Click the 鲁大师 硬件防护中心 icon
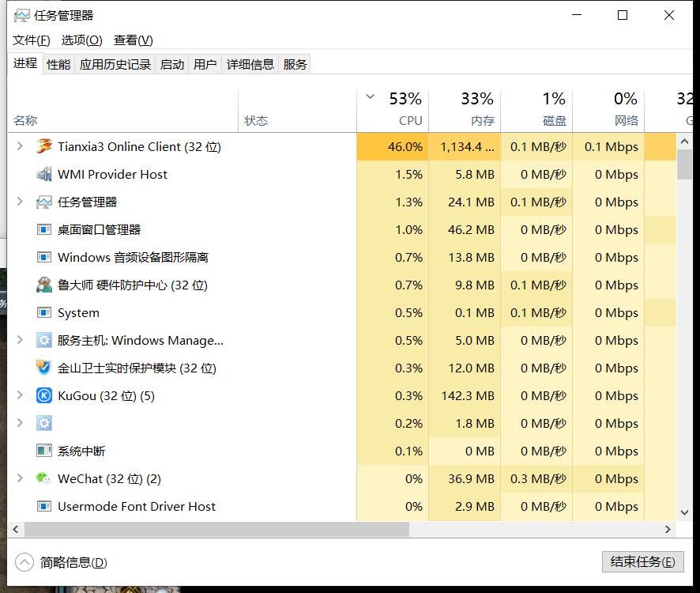700x593 pixels. pos(43,285)
